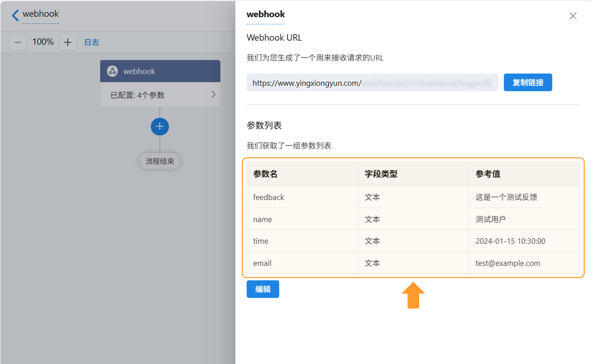Click the 字段类型 column header

381,174
